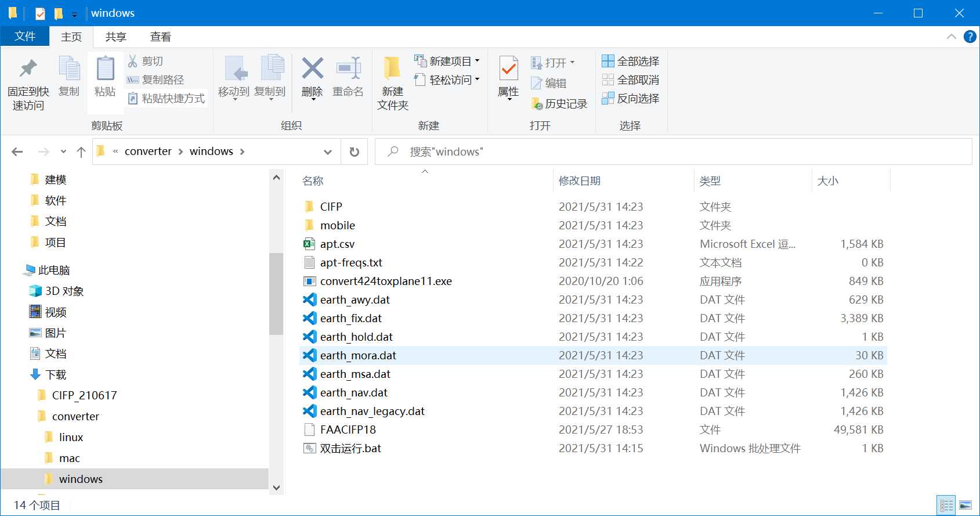Click Invert Selection (反向选择)
The width and height of the screenshot is (980, 516).
pos(631,98)
